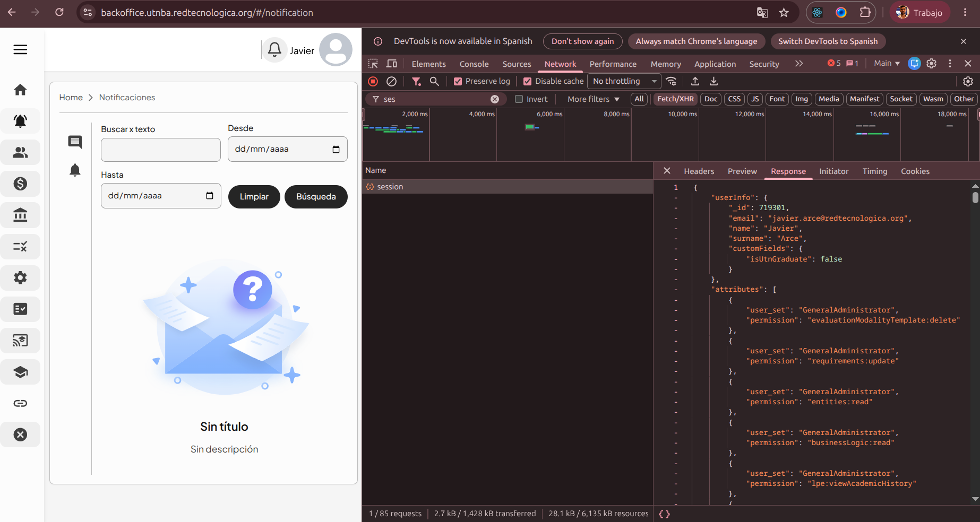
Task: Select the JS request type filter
Action: (755, 99)
